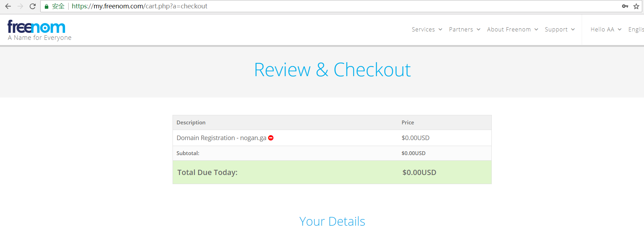Open the About Freenom menu
Screen dimensions: 644x240
[x=512, y=29]
